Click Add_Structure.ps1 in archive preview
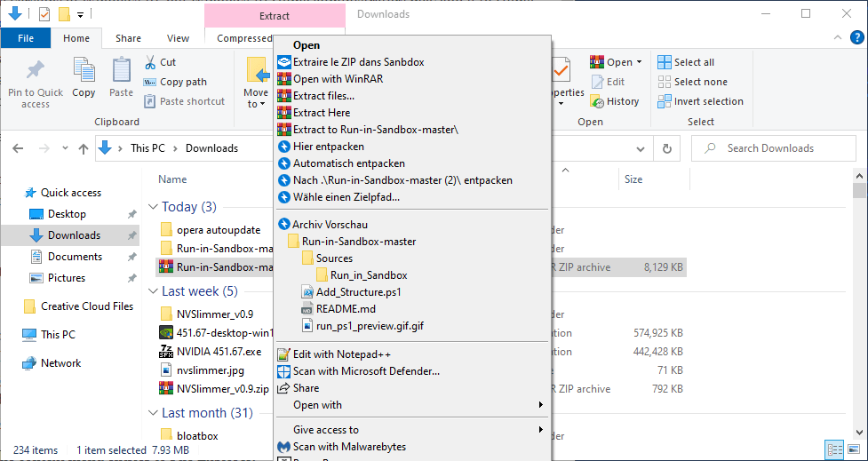 point(358,291)
